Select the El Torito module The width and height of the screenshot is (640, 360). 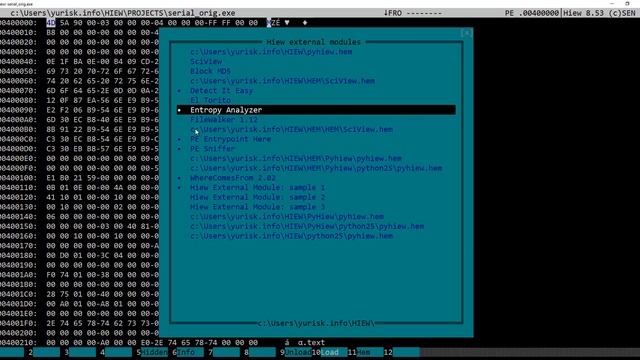pos(210,100)
